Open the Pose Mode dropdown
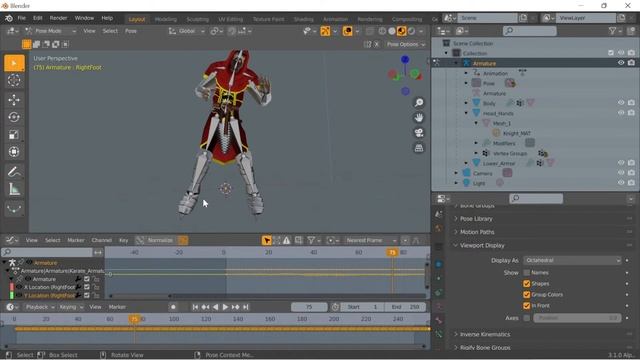 50,31
